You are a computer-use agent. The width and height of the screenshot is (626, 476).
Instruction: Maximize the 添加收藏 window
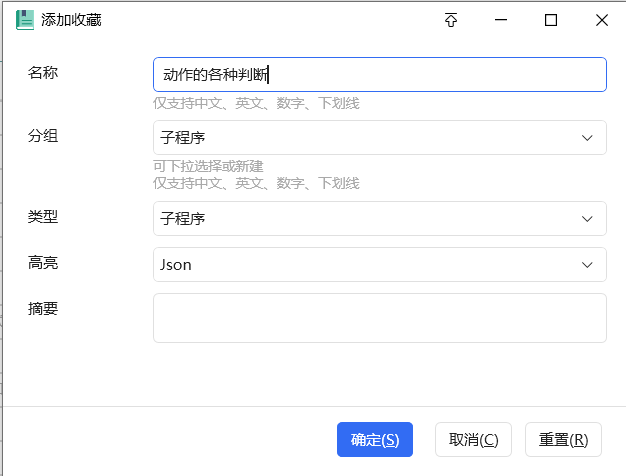[551, 20]
